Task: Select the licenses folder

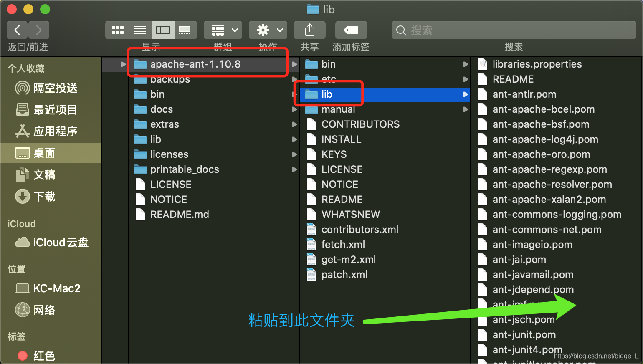Action: [x=214, y=154]
